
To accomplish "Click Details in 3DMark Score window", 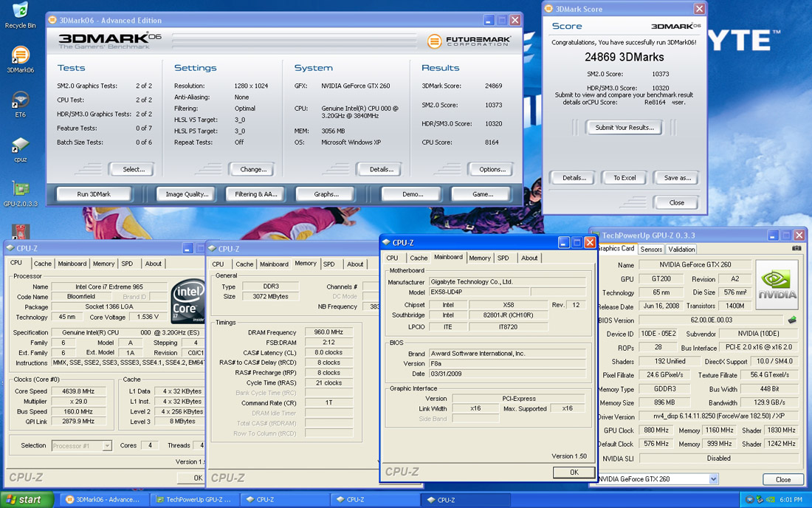I will pyautogui.click(x=574, y=178).
